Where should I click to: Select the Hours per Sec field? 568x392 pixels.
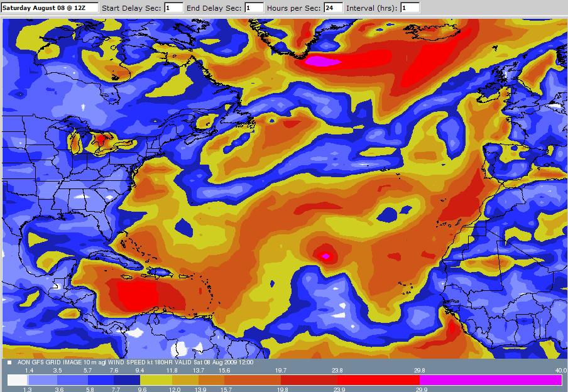point(333,8)
